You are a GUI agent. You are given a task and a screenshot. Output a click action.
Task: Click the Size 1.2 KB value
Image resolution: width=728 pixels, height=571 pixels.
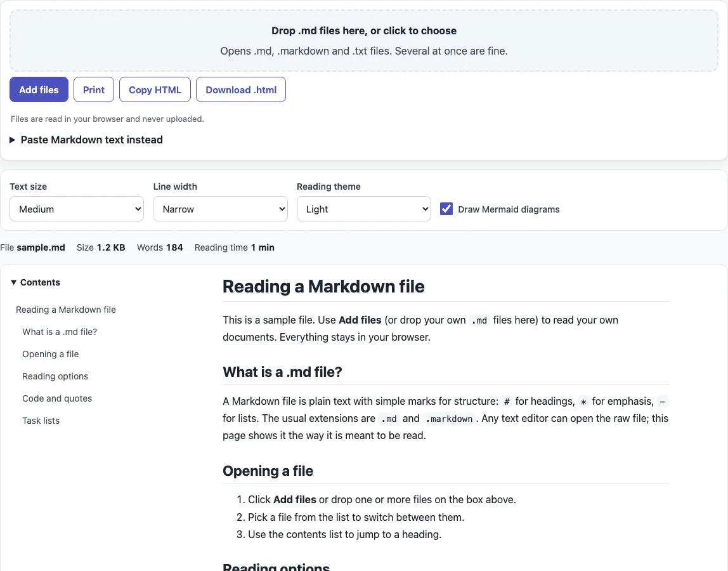tap(111, 247)
